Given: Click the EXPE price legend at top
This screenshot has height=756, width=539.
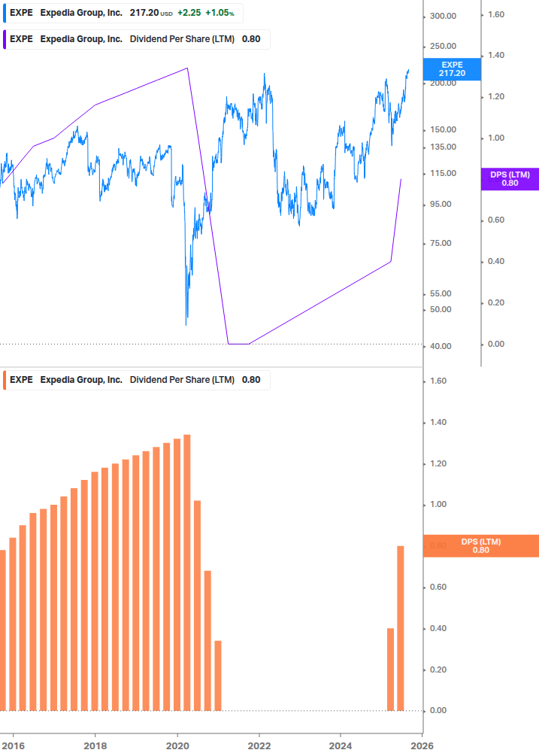Looking at the screenshot, I should tap(123, 13).
